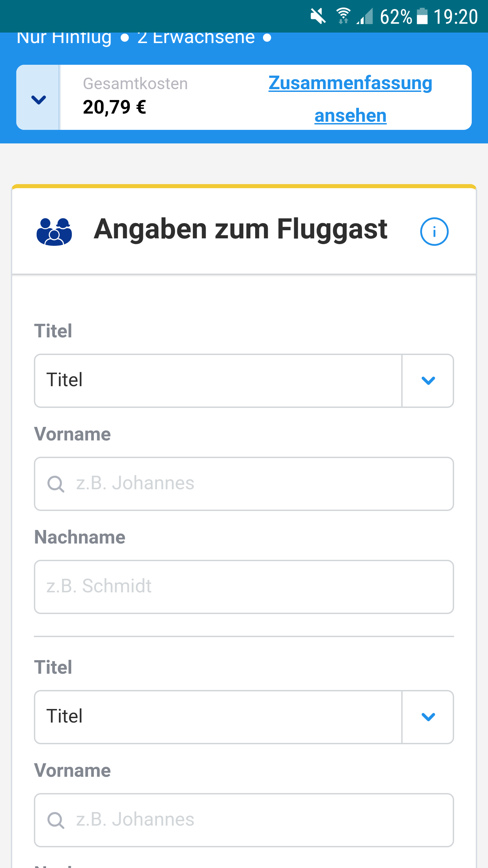Focus first passenger Nachname input

point(244,587)
